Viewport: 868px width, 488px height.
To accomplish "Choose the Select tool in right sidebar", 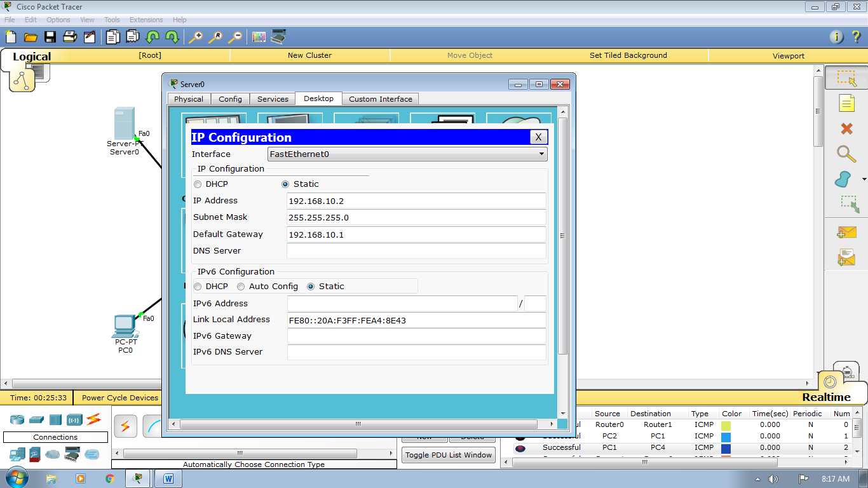I will pyautogui.click(x=846, y=78).
